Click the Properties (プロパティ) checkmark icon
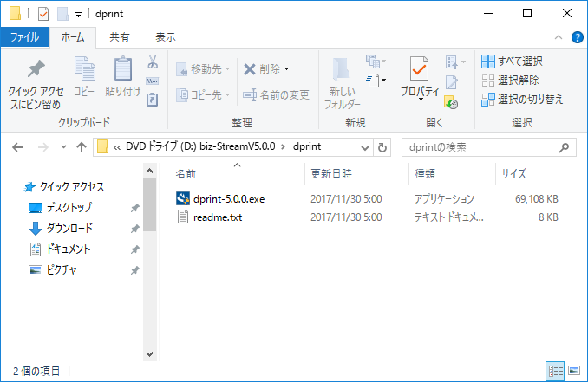The height and width of the screenshot is (382, 588). click(419, 68)
